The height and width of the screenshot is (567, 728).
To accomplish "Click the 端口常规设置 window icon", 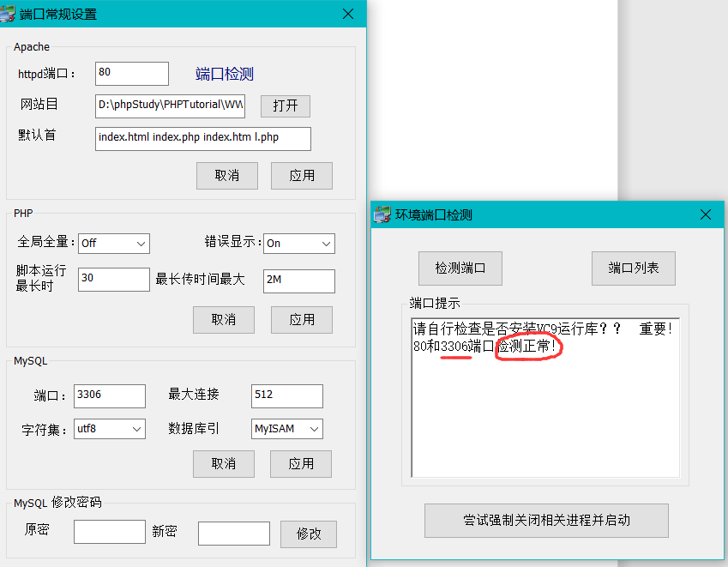I will (x=14, y=14).
